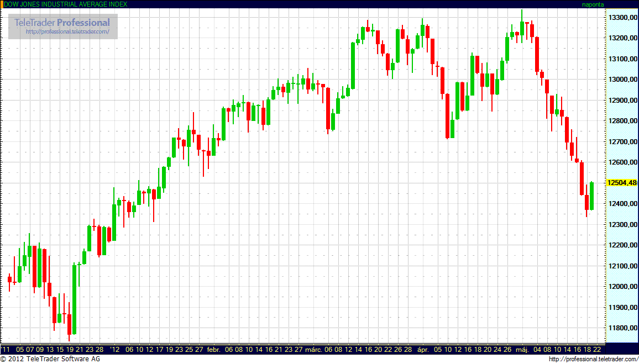Click the '12 year label on time axis
The image size is (639, 364).
[x=115, y=350]
